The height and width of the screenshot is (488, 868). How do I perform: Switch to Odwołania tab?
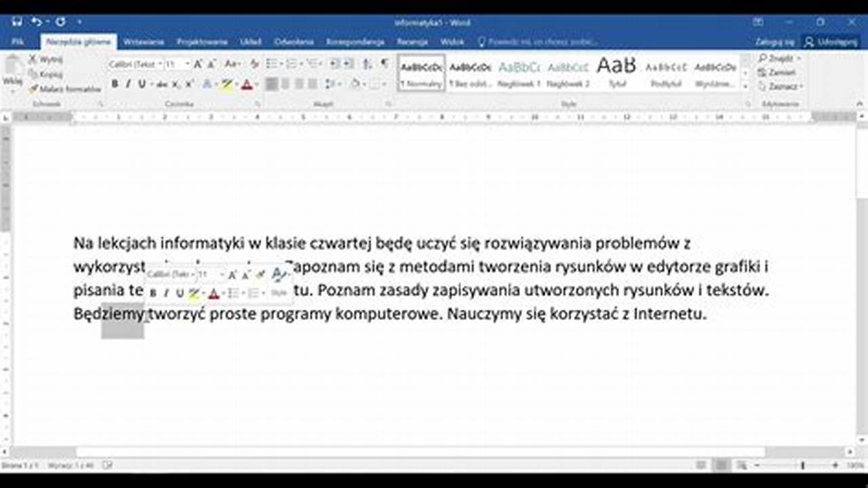[294, 42]
